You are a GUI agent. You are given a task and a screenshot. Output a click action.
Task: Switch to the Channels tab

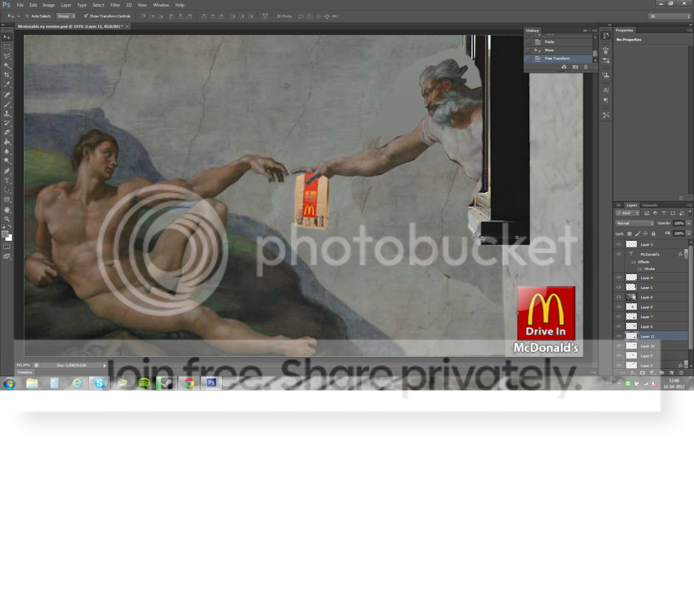click(x=650, y=206)
